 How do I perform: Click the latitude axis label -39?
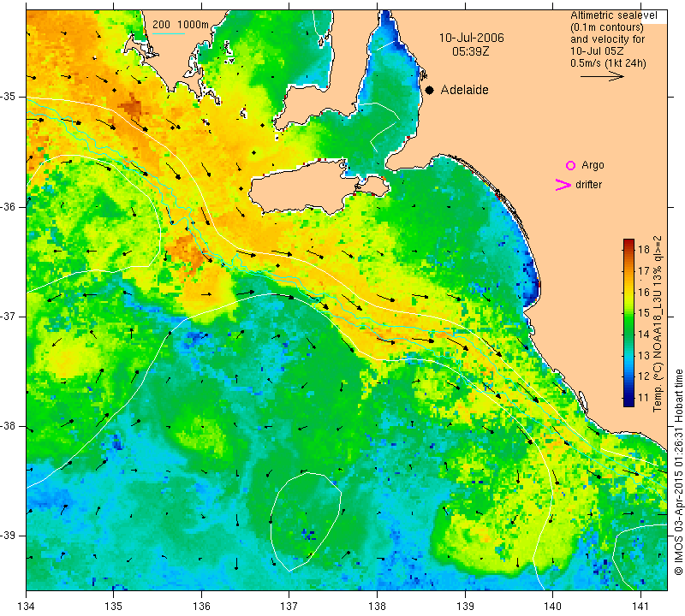(9, 536)
